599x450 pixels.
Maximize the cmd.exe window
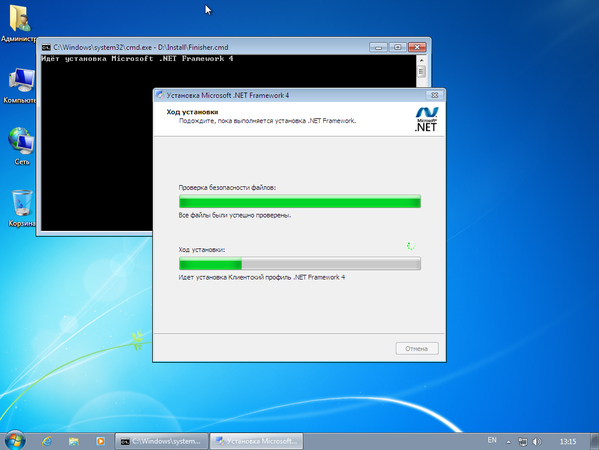(x=398, y=47)
